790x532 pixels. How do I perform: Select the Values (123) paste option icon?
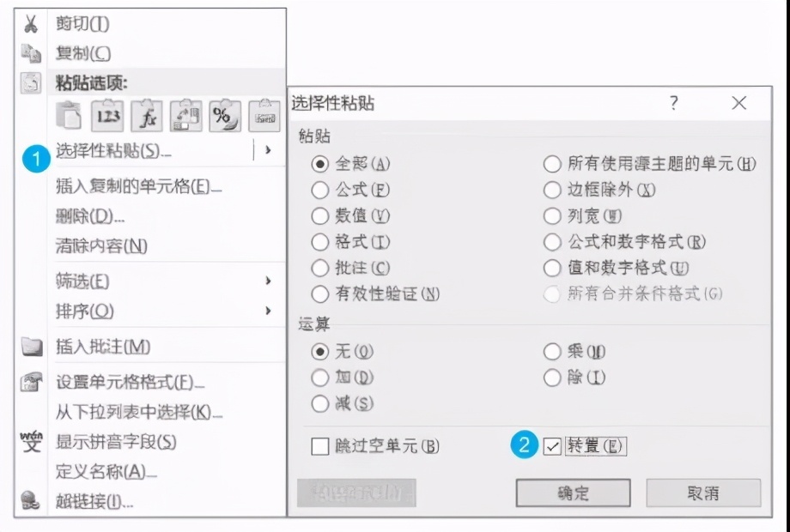point(108,115)
